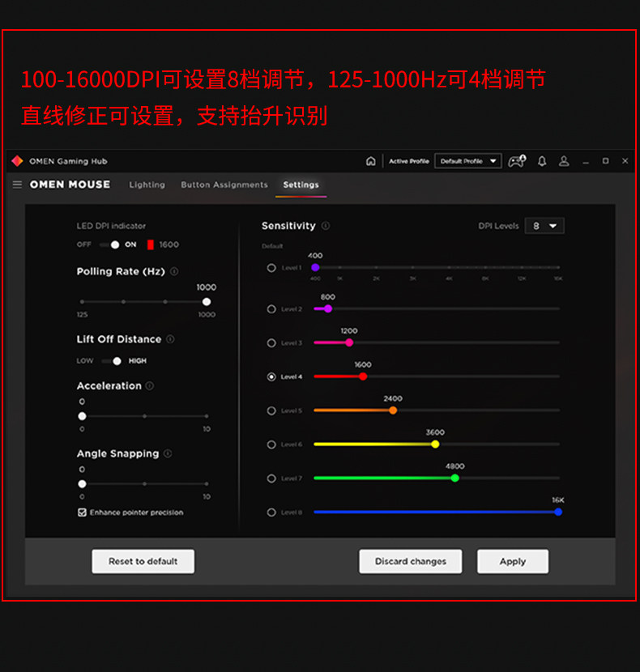Select the Level 7 radio button
Image resolution: width=640 pixels, height=672 pixels.
(271, 478)
